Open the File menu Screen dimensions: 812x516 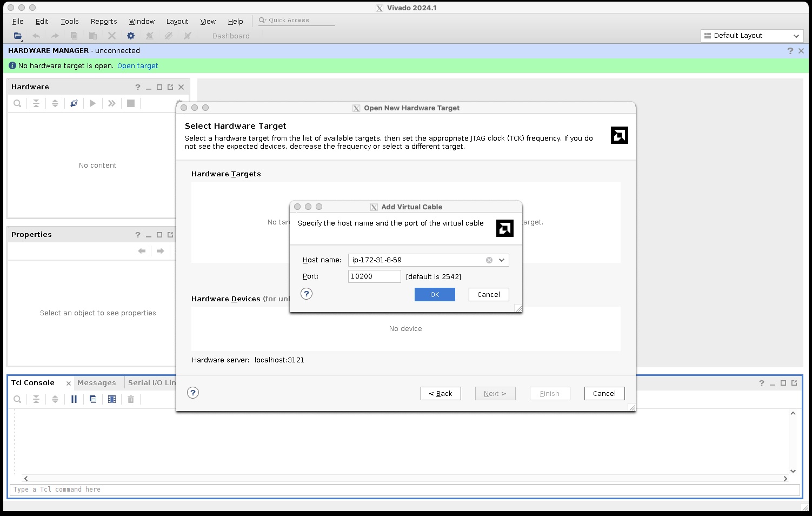click(18, 22)
